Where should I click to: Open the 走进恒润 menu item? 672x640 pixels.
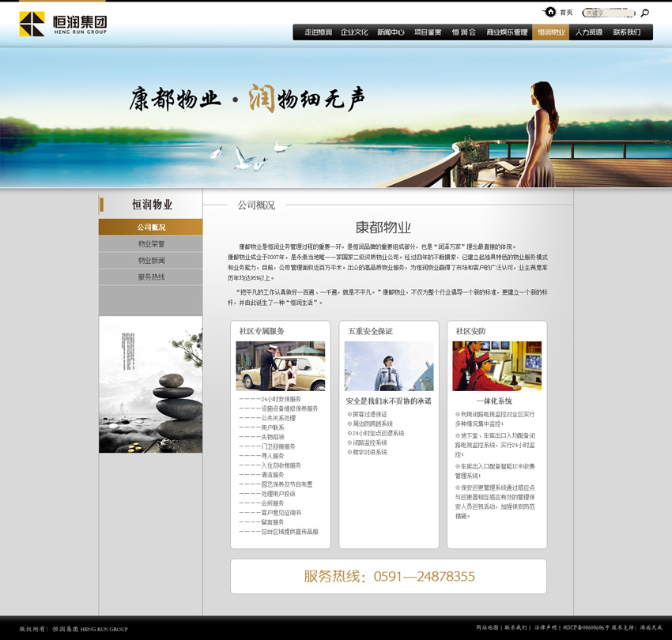point(318,32)
